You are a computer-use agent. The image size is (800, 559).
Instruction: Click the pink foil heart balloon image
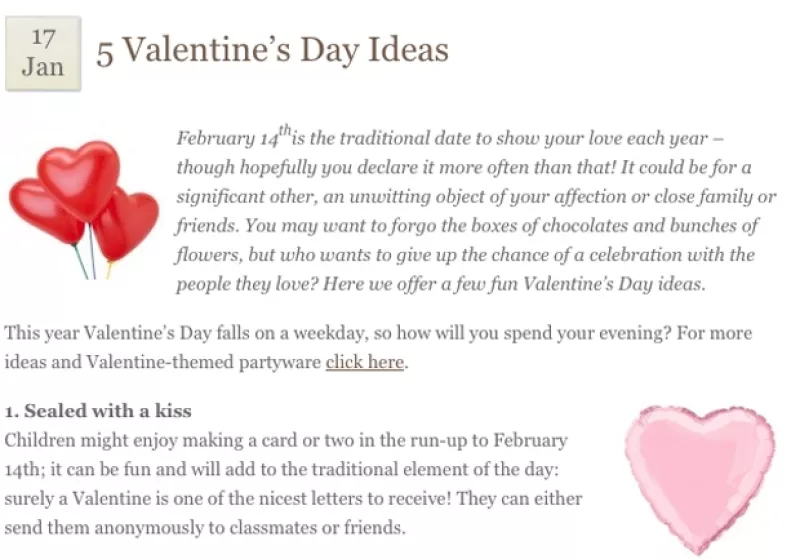[x=700, y=479]
